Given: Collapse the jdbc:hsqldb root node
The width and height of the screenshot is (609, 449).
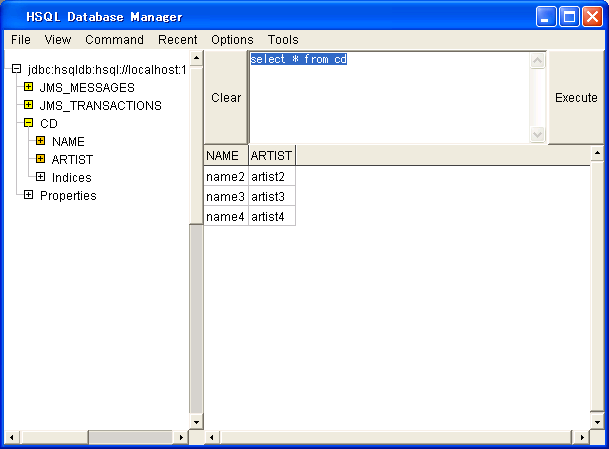Looking at the screenshot, I should 16,69.
